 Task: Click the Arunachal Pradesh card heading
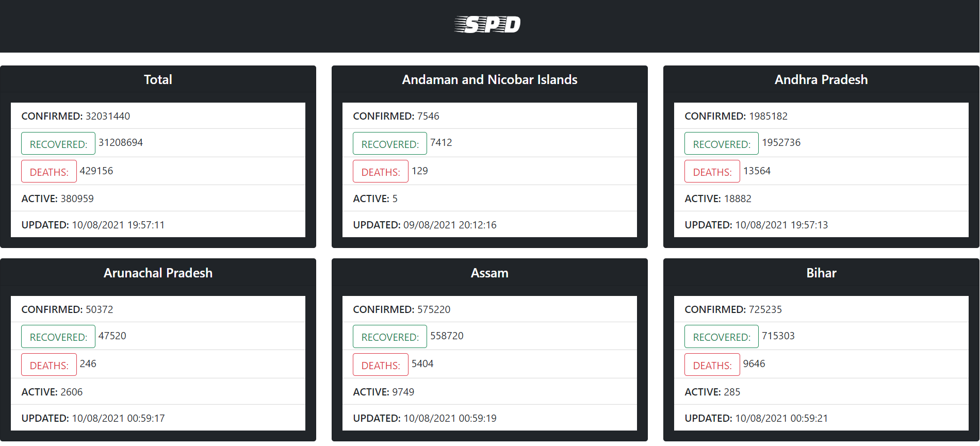point(158,273)
